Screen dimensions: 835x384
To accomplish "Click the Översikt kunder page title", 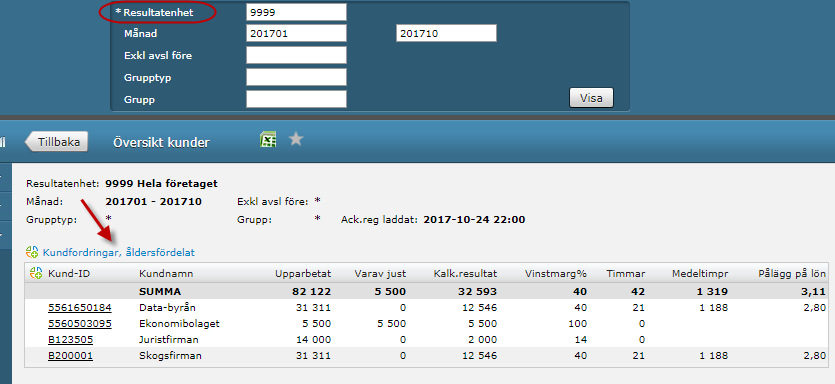I will pyautogui.click(x=161, y=142).
